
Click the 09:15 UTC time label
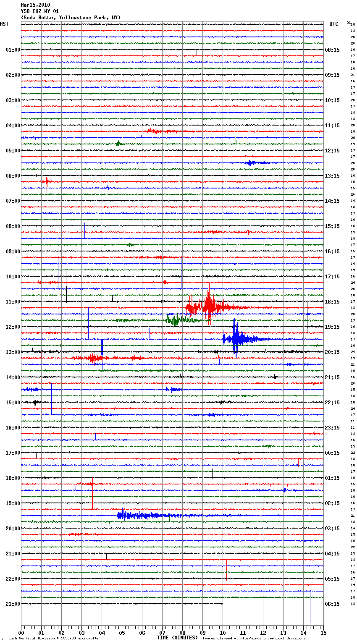coord(332,75)
